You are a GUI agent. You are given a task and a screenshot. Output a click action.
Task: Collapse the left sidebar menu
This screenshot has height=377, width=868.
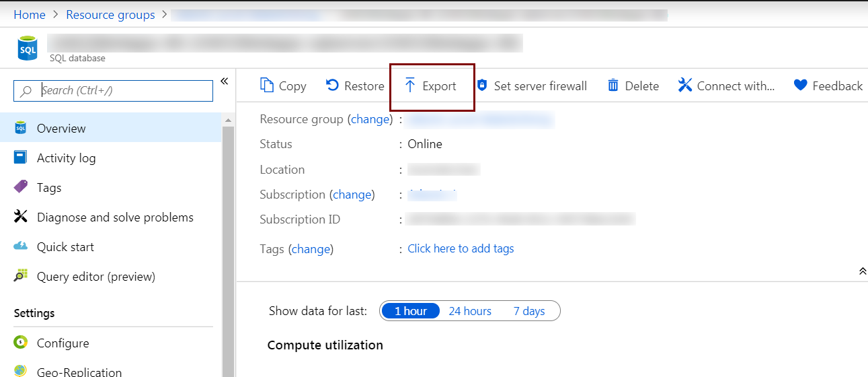click(225, 81)
